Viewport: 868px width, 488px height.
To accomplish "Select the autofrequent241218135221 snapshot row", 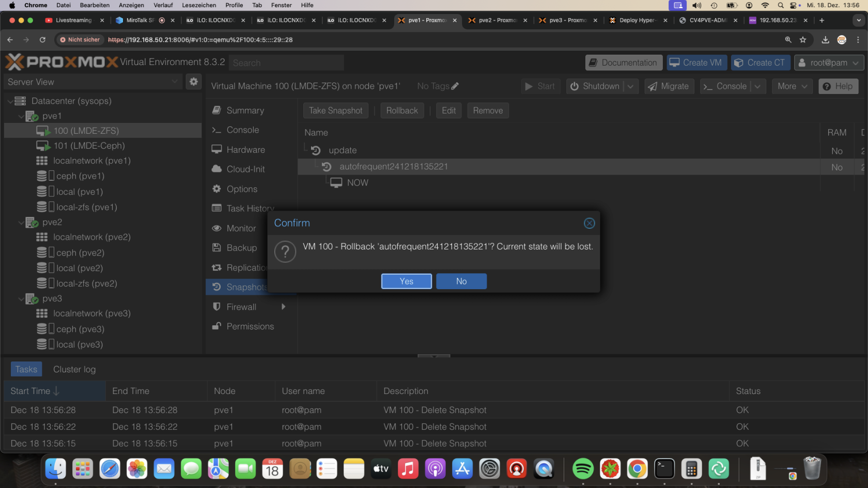I will [581, 167].
